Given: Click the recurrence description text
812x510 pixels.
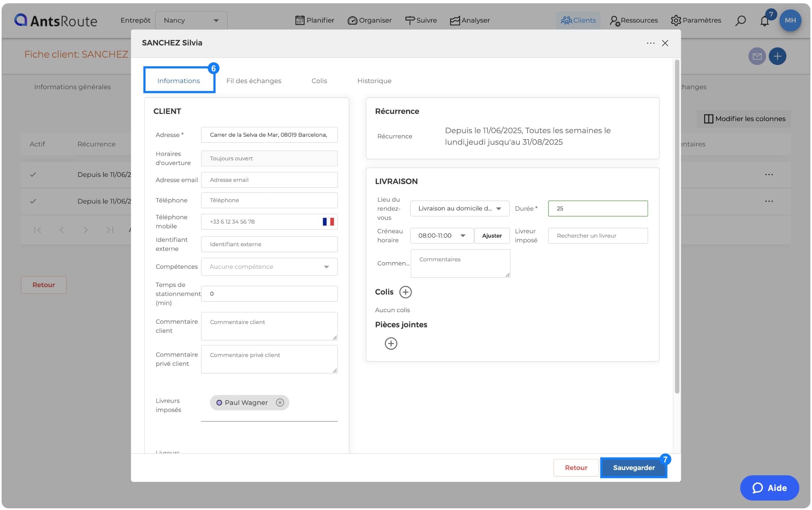Looking at the screenshot, I should point(527,136).
